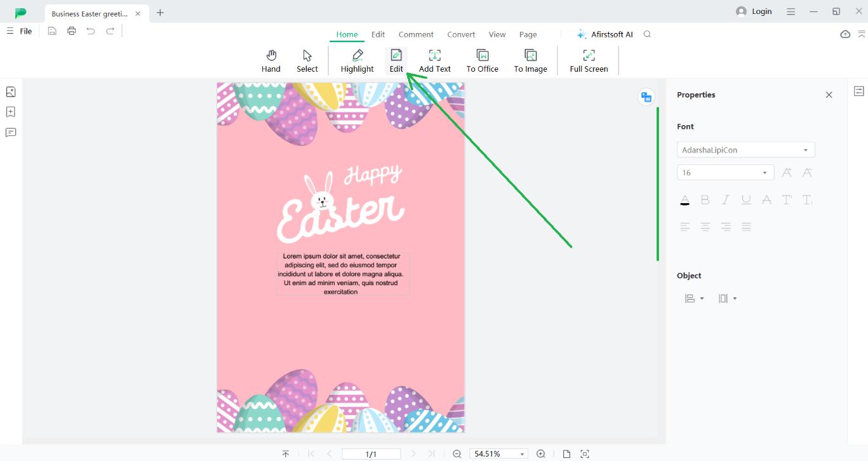Click the Login button
868x461 pixels.
point(754,11)
